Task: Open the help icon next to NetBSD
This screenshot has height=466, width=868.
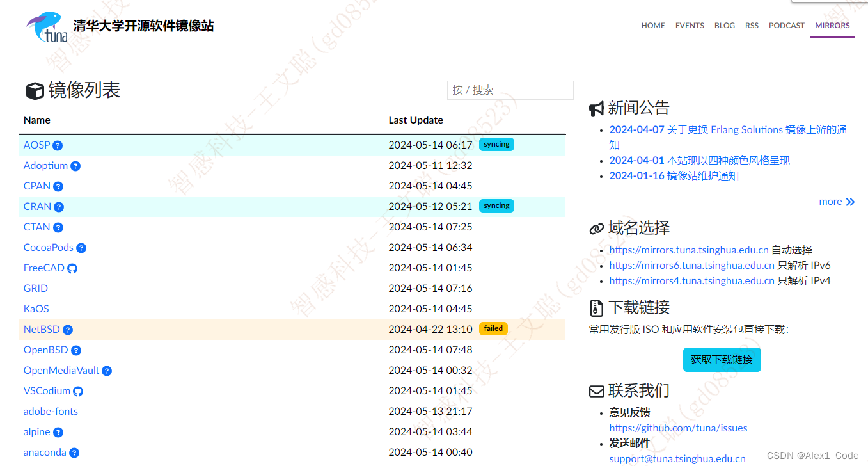Action: click(68, 330)
